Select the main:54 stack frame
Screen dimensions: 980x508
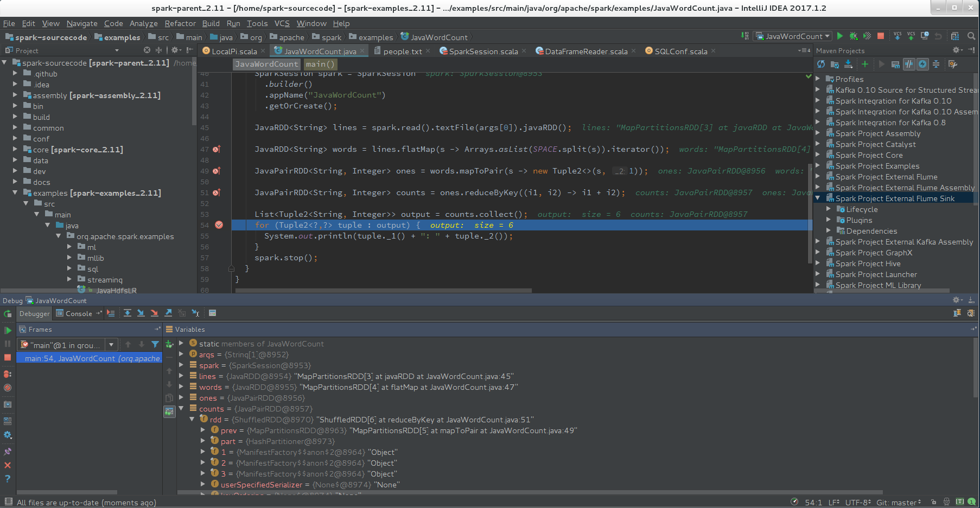(x=89, y=358)
